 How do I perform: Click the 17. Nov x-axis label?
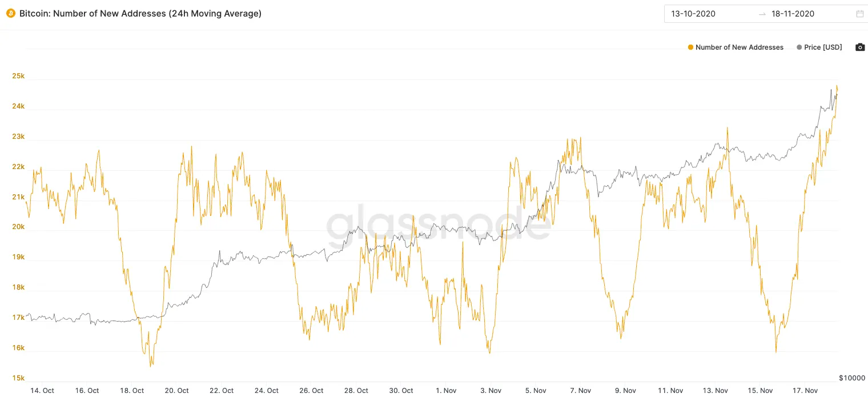coord(805,391)
